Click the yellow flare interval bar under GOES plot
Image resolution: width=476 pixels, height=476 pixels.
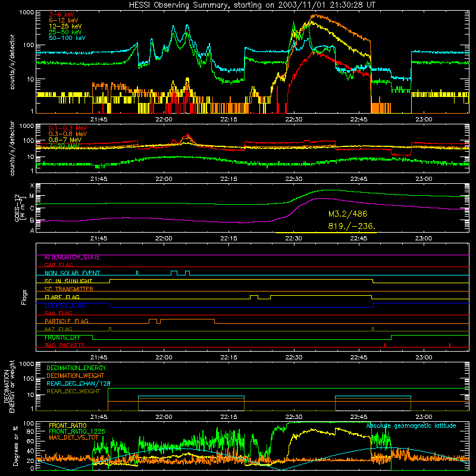click(x=326, y=233)
